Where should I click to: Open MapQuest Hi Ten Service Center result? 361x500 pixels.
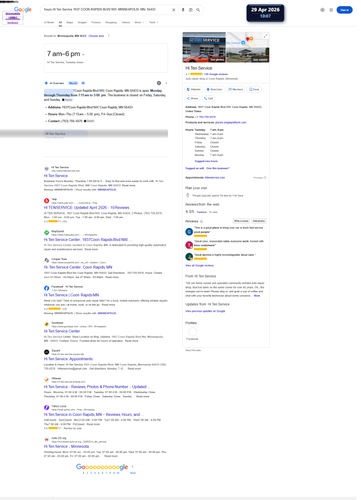point(88,240)
